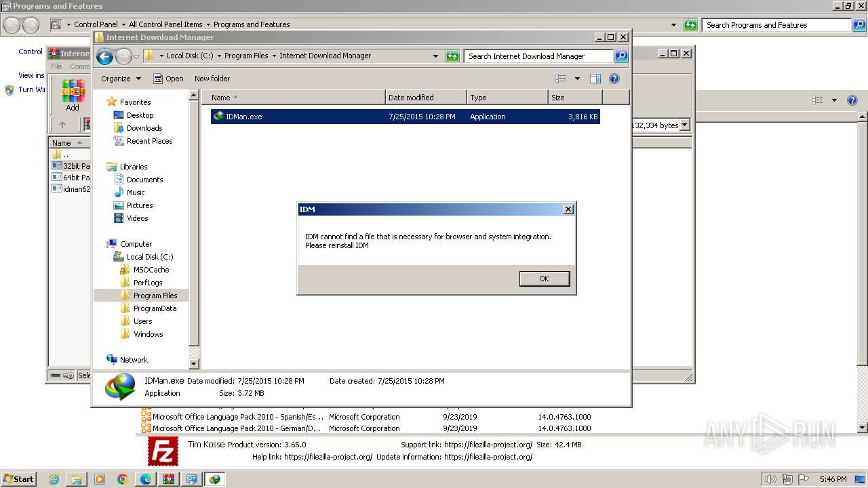
Task: Change the view with the Explorer view icon
Action: 560,79
